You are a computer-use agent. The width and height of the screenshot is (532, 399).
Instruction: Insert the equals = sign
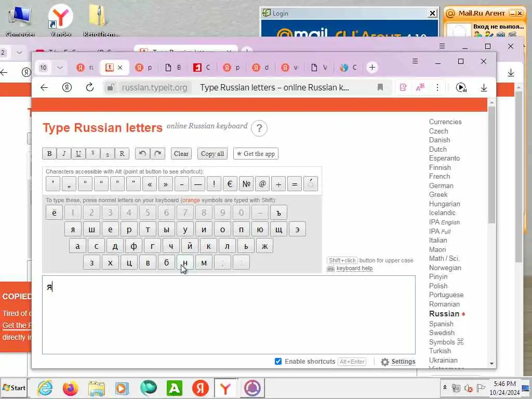coord(295,184)
